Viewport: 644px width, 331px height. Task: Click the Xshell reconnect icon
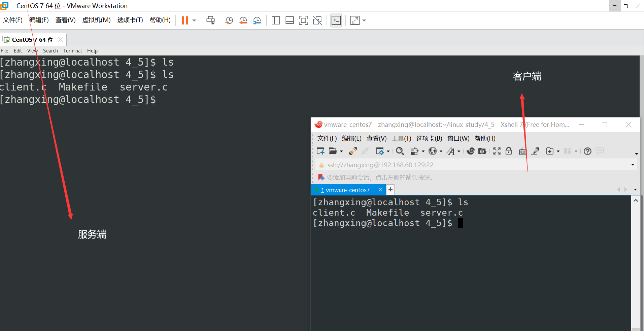pos(353,151)
